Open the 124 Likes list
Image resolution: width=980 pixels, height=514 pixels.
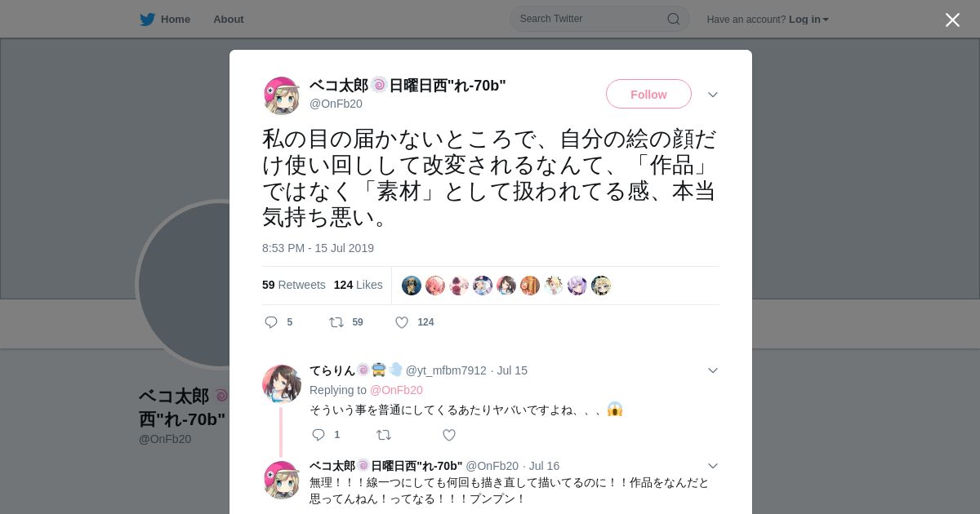[359, 285]
